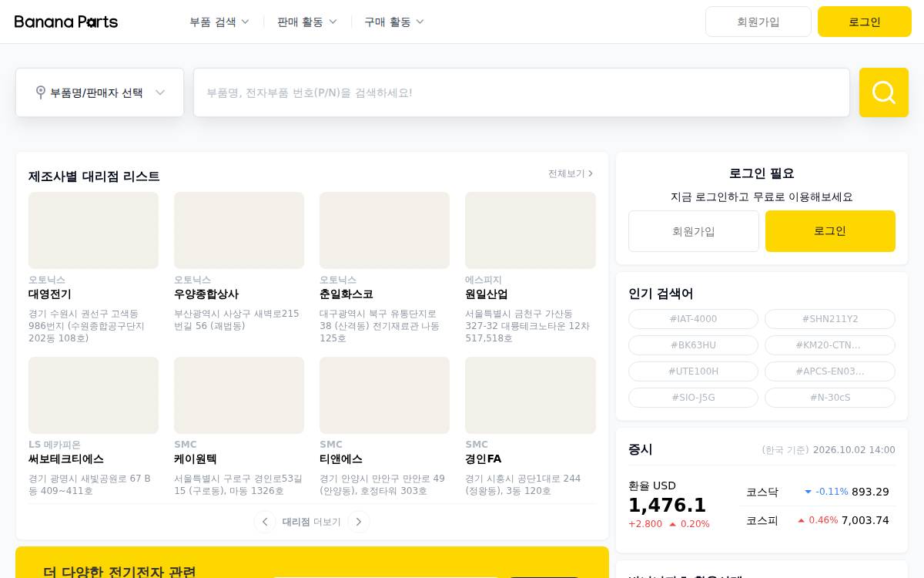
Task: Click the 경인FA company name
Action: pos(484,459)
